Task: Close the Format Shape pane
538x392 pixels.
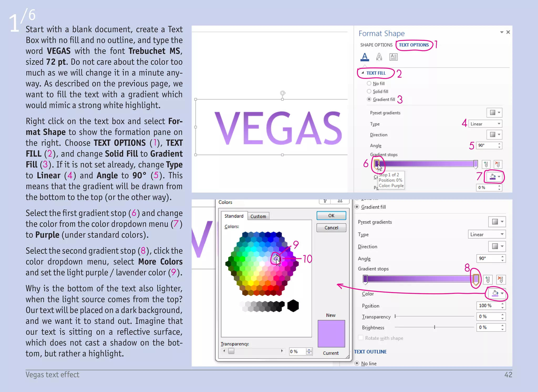Action: [508, 32]
